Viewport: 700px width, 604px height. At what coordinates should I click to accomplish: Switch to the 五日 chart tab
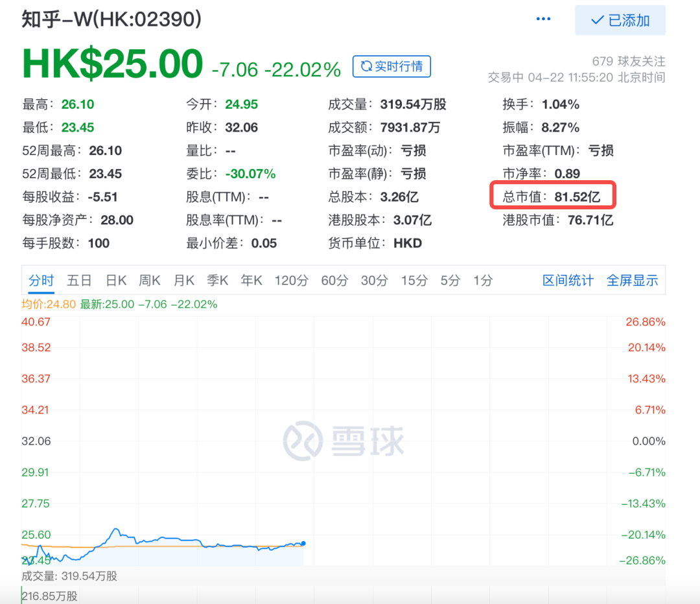point(79,281)
